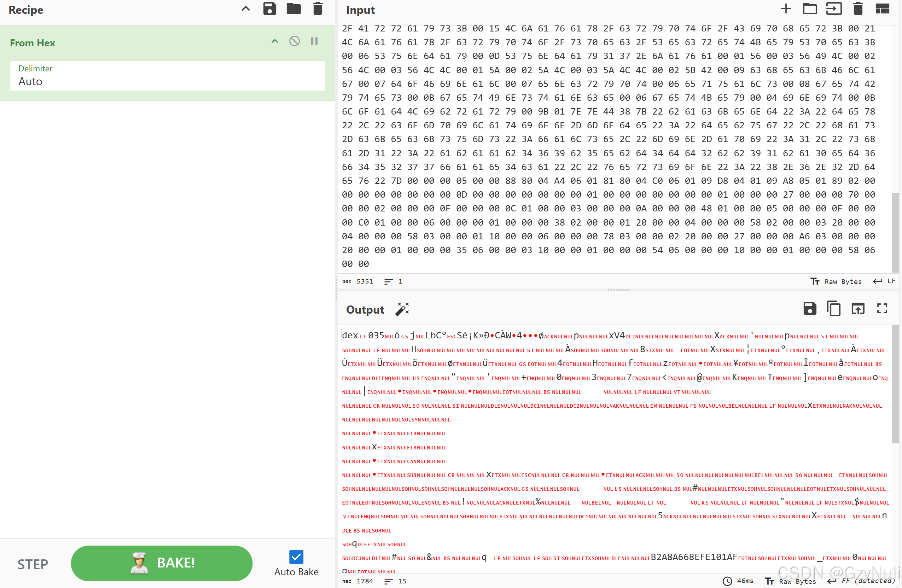Toggle the Auto Bake checkbox

pos(296,557)
